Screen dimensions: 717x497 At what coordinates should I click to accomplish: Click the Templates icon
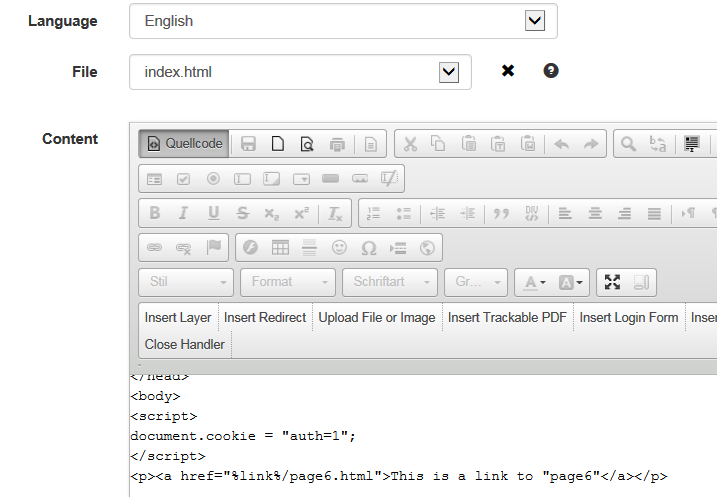(371, 144)
